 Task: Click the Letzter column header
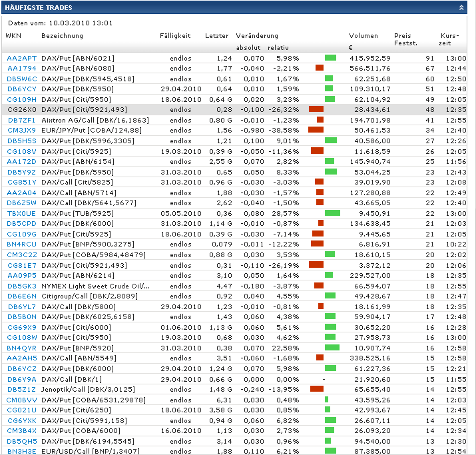click(x=217, y=36)
